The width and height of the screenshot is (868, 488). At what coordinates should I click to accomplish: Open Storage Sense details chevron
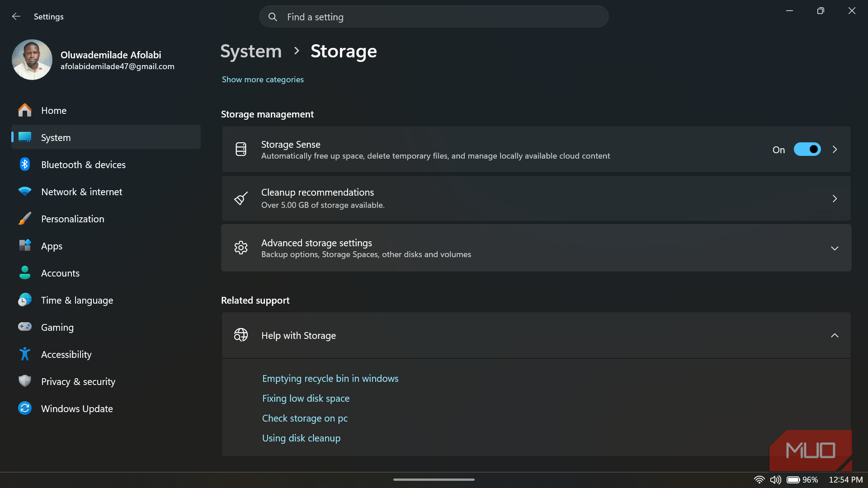point(835,149)
